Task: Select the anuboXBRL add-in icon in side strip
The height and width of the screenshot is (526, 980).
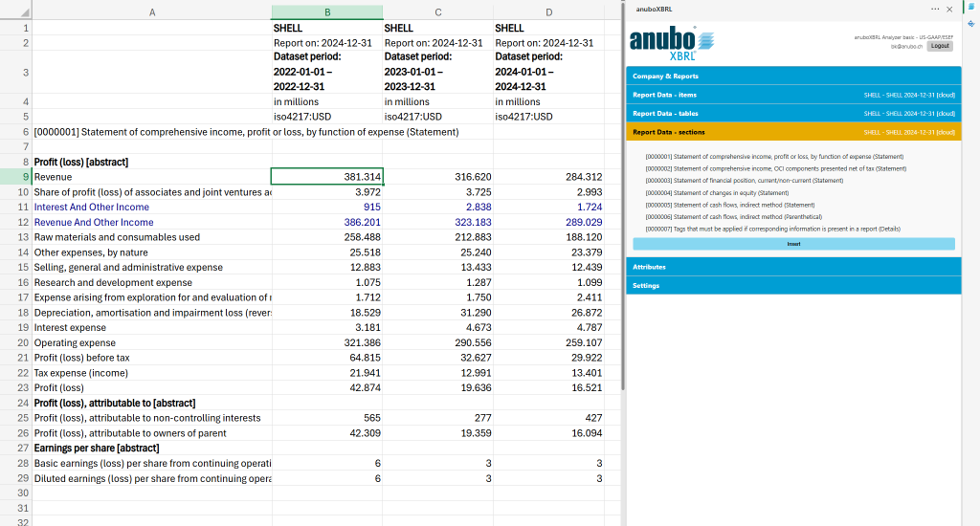Action: coord(970,7)
